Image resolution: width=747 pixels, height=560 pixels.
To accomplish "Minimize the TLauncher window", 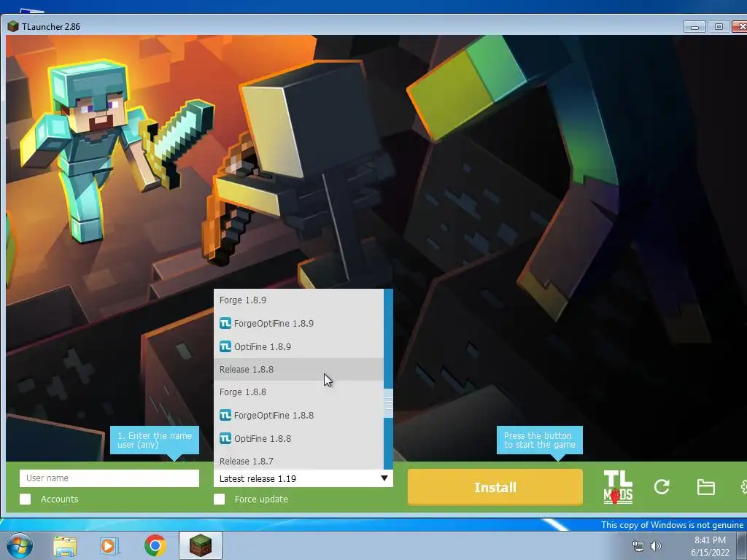I will coord(694,27).
